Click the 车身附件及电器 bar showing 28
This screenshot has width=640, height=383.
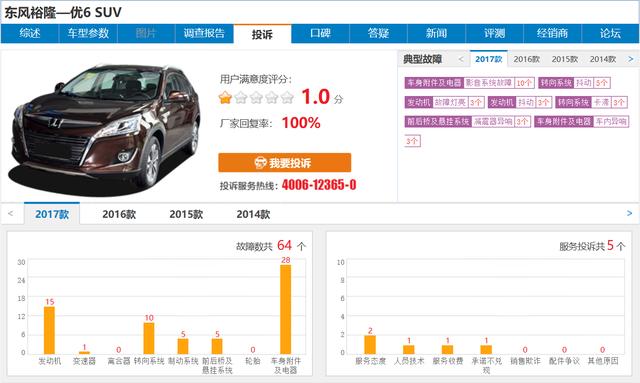pyautogui.click(x=286, y=309)
